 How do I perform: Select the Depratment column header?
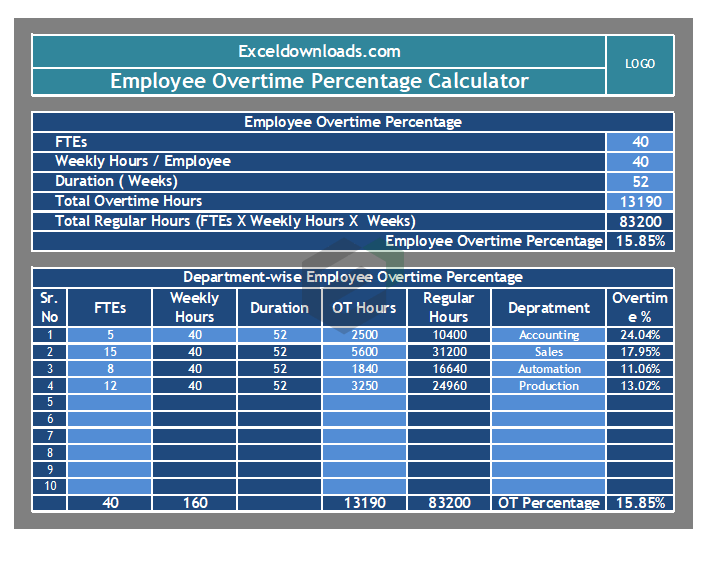(x=548, y=308)
